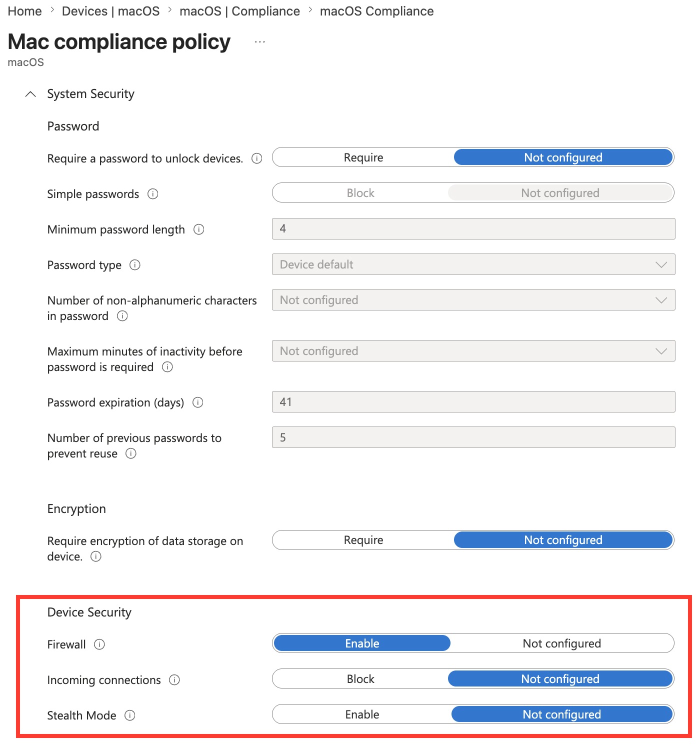700x748 pixels.
Task: Click info icon beside Firewall
Action: (99, 644)
